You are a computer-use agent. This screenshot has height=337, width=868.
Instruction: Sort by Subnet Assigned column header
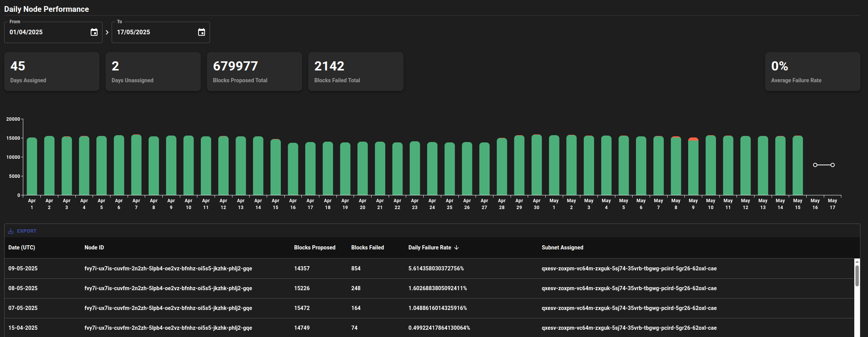click(562, 248)
